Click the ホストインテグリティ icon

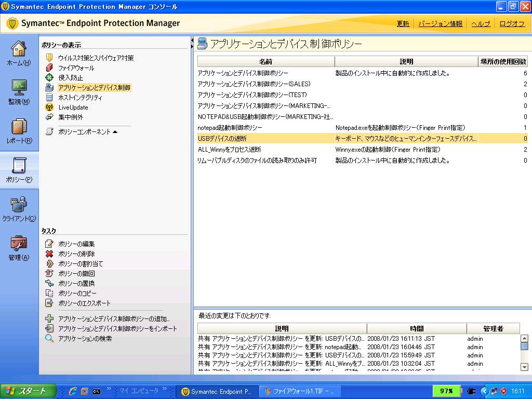pos(49,97)
